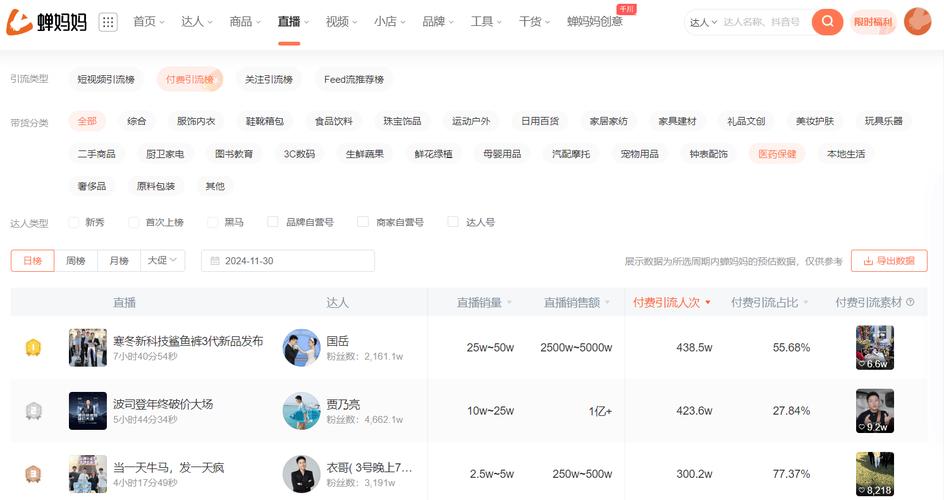Select the 日榜 period option
Screen dimensions: 944x500
pyautogui.click(x=33, y=261)
